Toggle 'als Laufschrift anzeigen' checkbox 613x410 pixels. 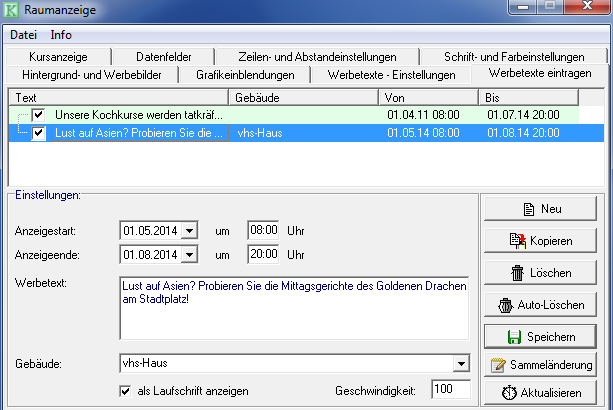point(125,391)
